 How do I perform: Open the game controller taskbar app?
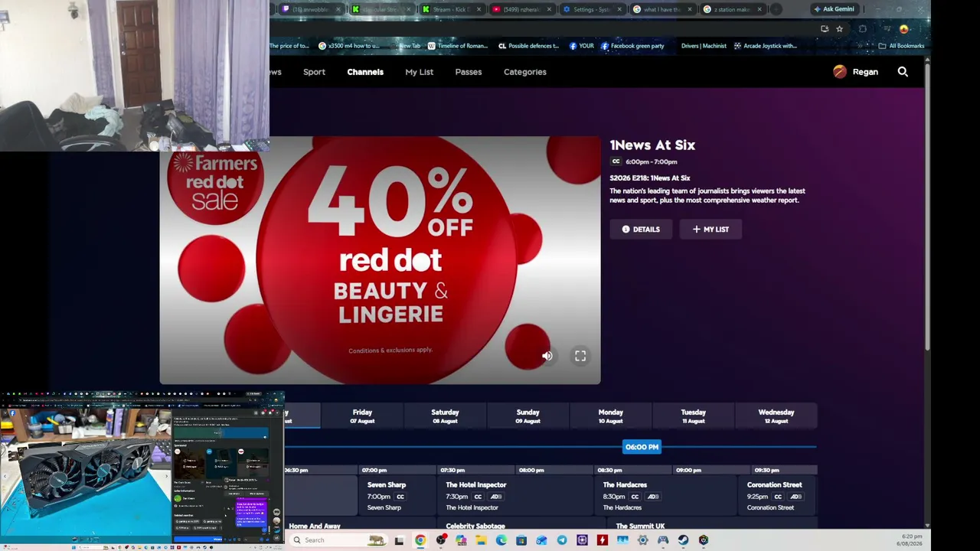663,540
